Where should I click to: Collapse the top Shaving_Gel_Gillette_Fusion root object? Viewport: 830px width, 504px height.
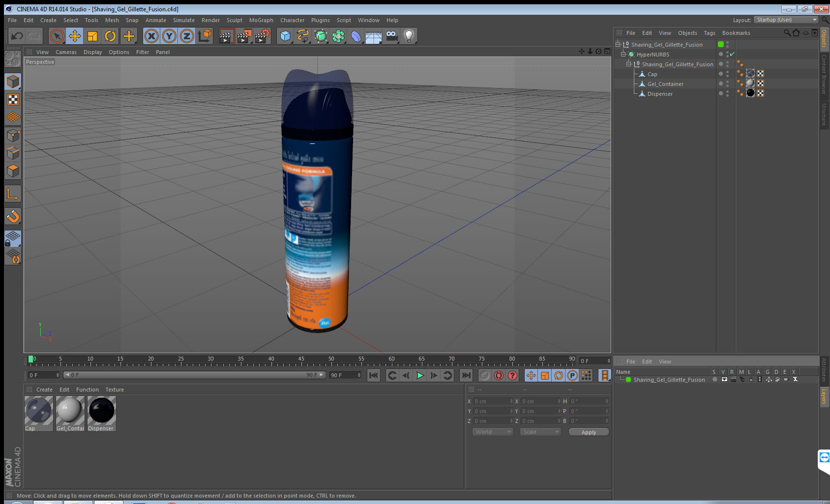click(x=618, y=44)
